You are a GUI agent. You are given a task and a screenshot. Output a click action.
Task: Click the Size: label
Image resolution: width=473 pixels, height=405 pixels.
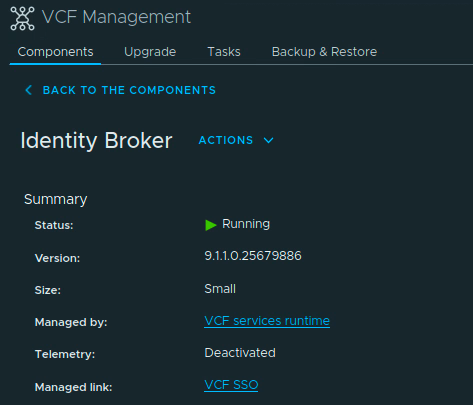tap(48, 290)
